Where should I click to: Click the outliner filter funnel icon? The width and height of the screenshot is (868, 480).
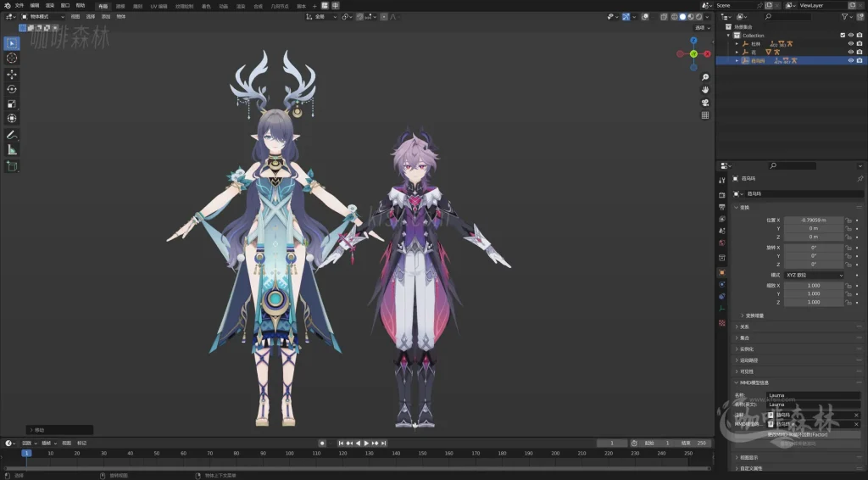(845, 17)
